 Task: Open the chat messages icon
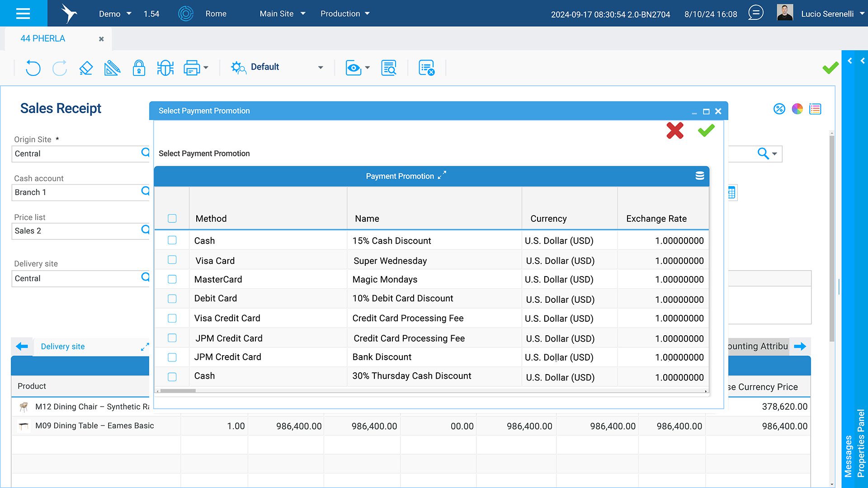tap(755, 13)
